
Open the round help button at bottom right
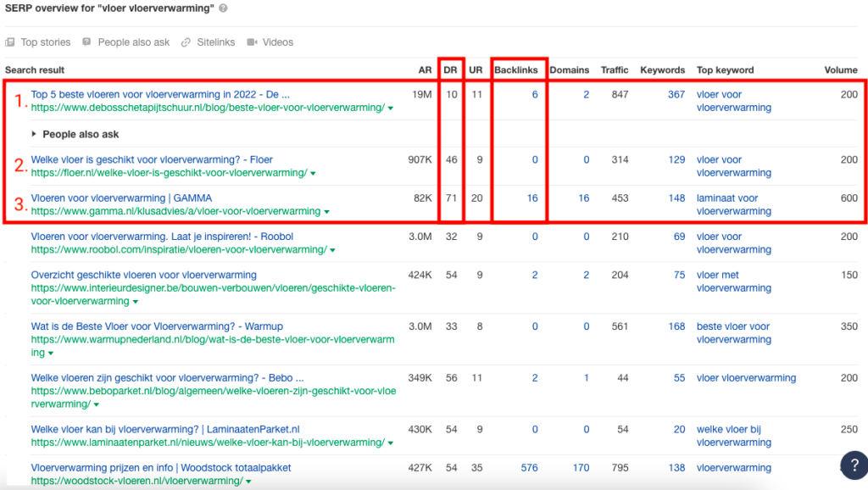854,465
